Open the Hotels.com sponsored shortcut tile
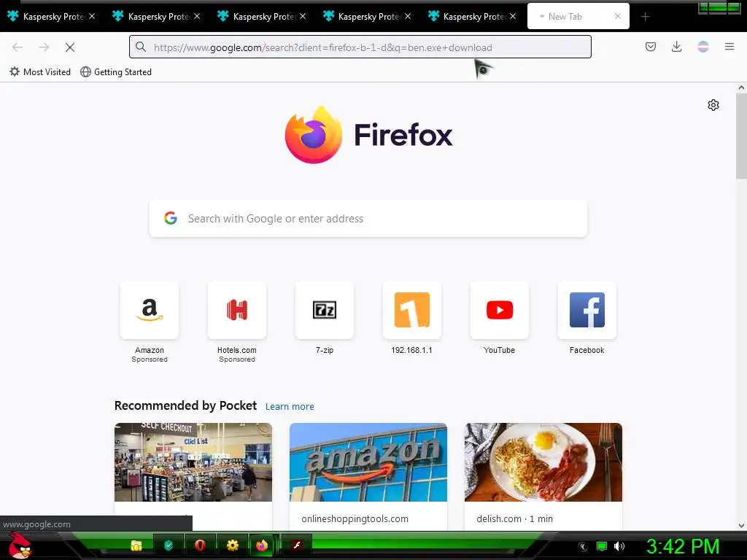 237,311
